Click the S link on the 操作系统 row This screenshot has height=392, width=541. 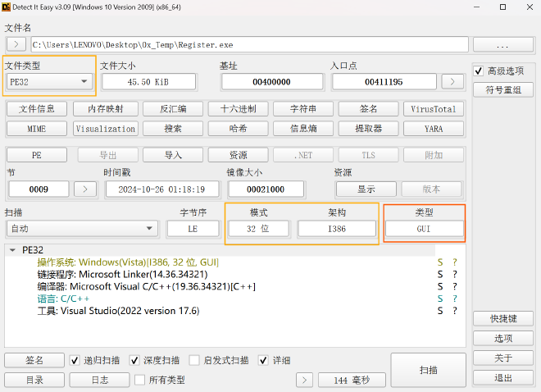440,262
